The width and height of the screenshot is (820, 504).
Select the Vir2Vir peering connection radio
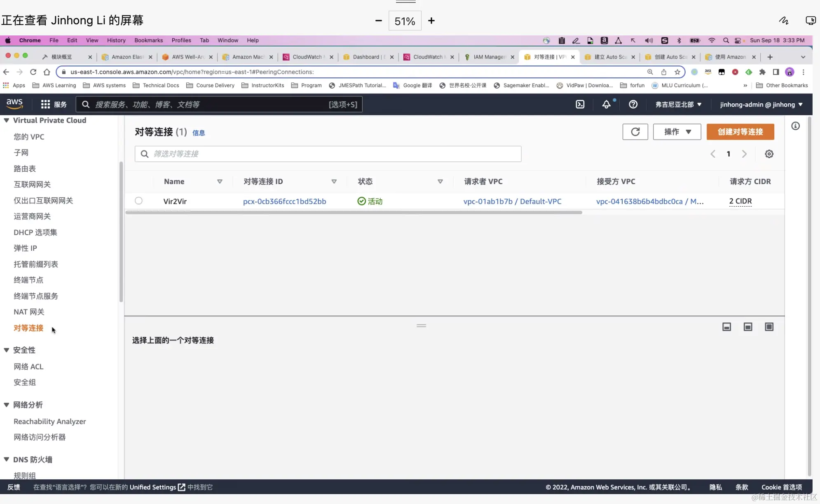[x=138, y=201]
